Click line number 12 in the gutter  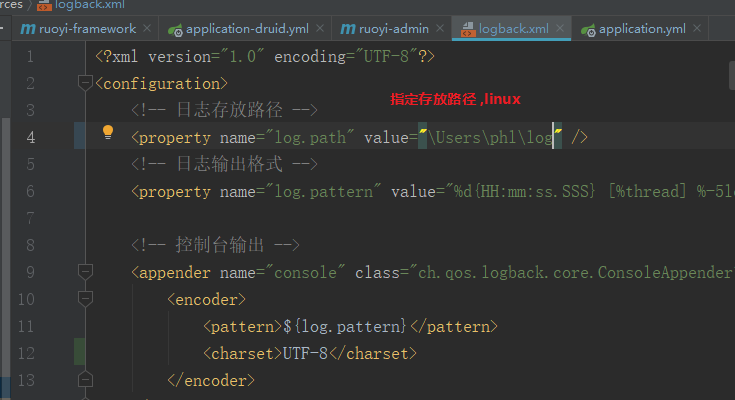pyautogui.click(x=26, y=353)
